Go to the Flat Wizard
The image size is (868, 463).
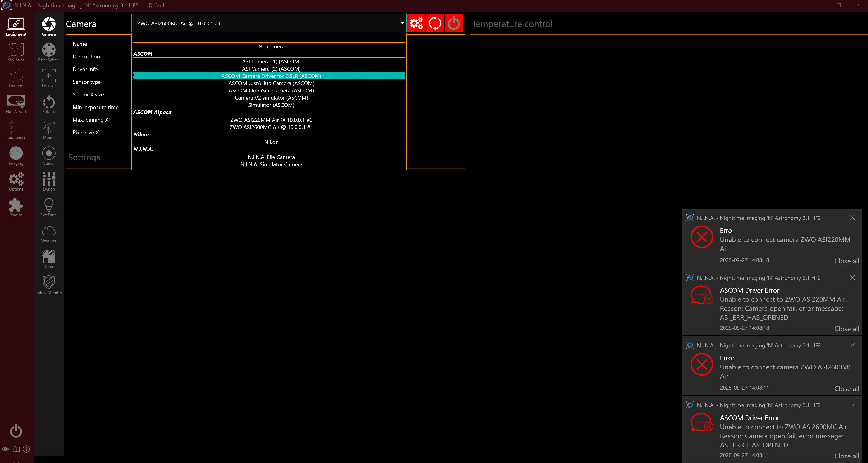[16, 104]
